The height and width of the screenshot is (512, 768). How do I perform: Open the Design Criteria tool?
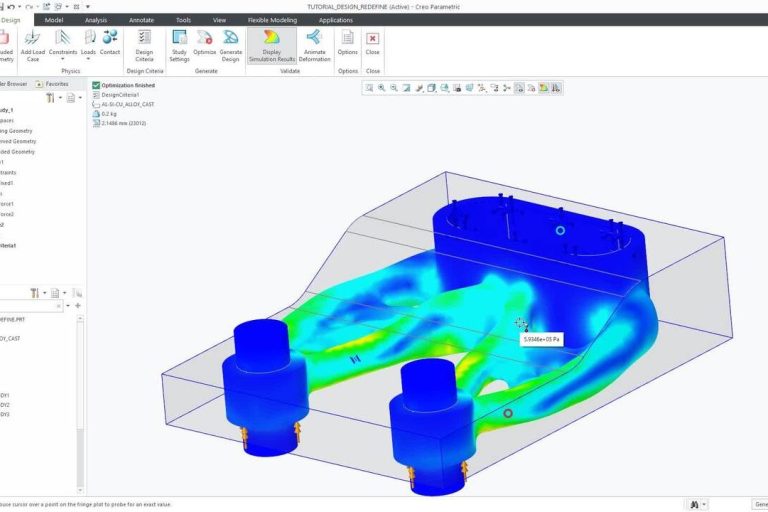(144, 44)
